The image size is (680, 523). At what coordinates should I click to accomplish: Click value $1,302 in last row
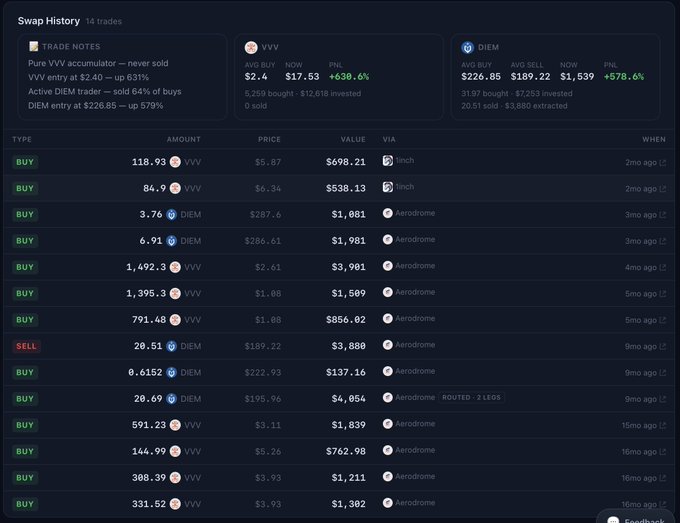pos(348,504)
